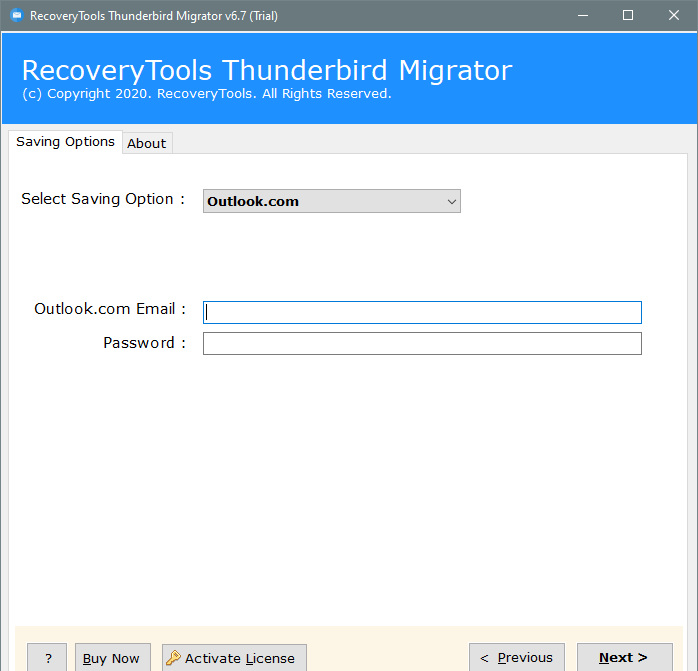Click into the Password field

(x=422, y=343)
